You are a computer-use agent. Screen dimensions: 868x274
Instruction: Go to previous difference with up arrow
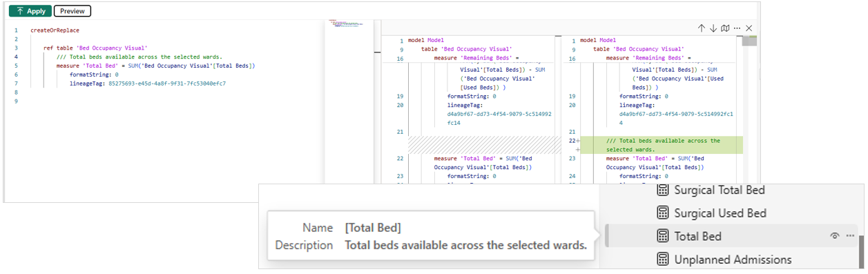(x=702, y=28)
